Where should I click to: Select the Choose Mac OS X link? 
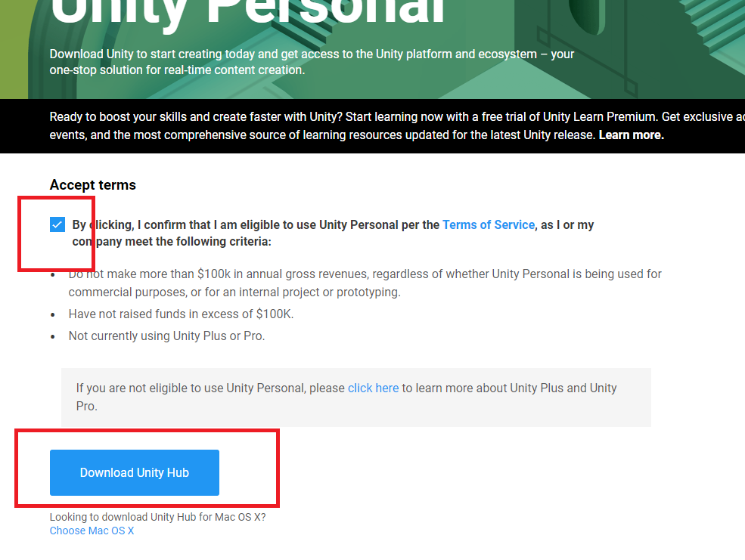pyautogui.click(x=92, y=531)
